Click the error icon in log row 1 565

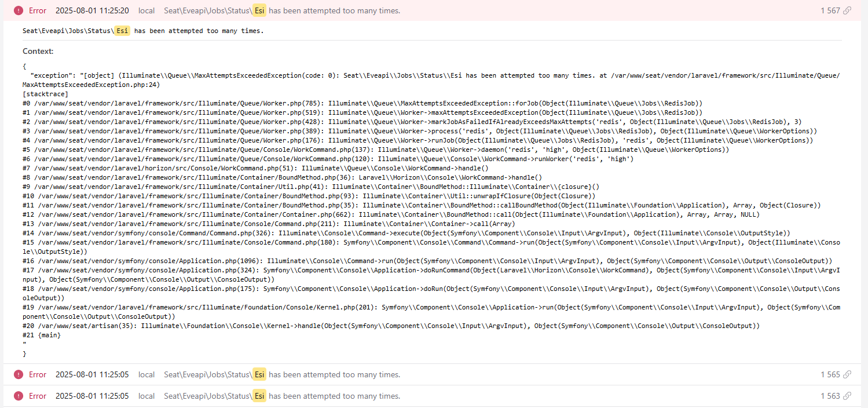19,374
